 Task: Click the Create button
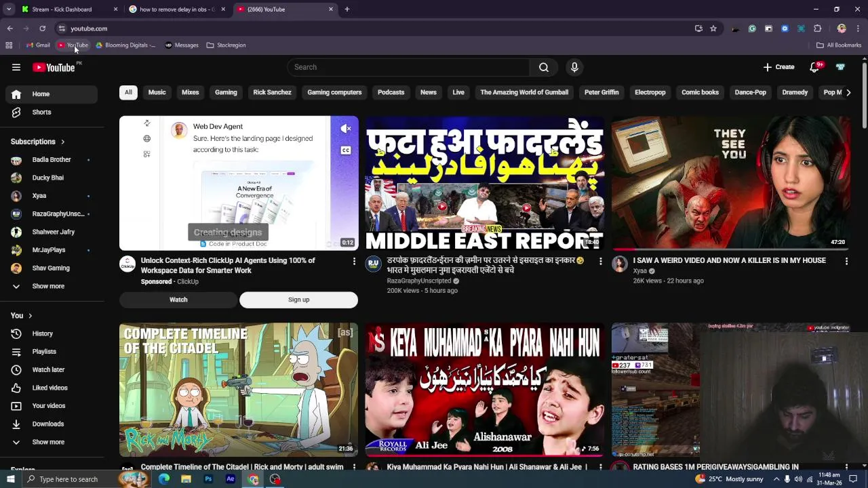click(x=778, y=67)
